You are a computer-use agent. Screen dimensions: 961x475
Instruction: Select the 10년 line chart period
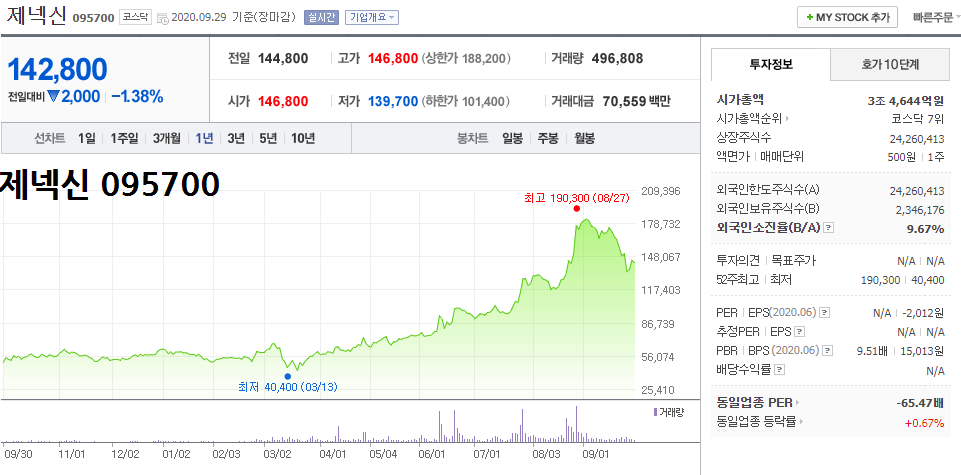tap(303, 139)
